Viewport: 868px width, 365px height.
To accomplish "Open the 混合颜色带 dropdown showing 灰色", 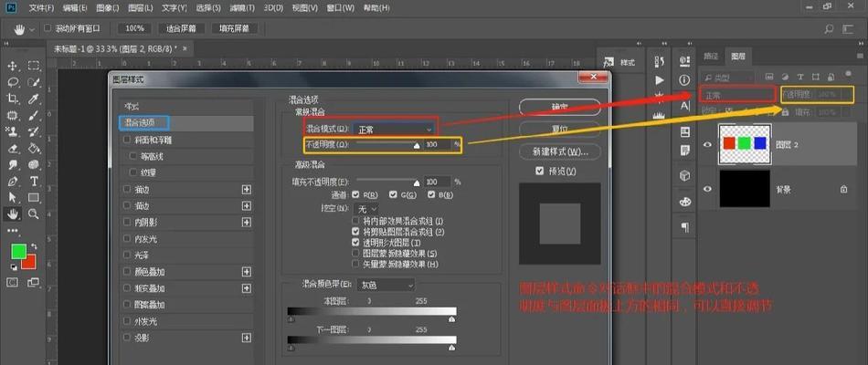I will click(386, 286).
